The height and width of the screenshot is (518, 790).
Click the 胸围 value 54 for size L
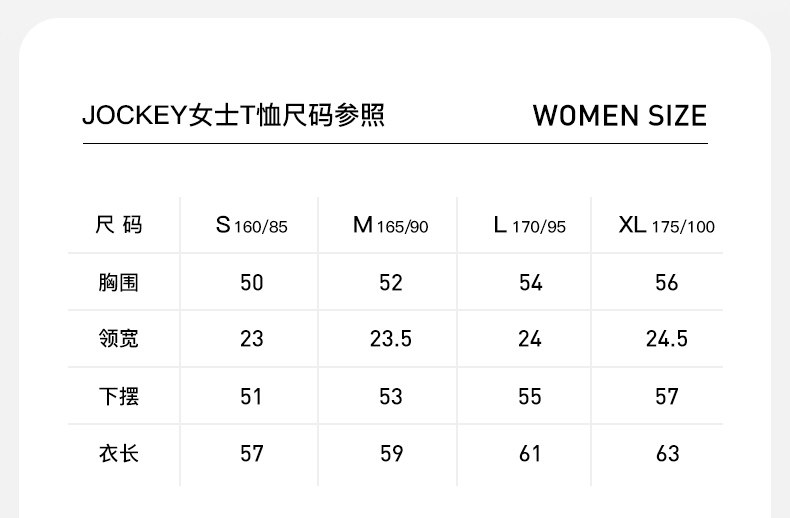[x=530, y=283]
